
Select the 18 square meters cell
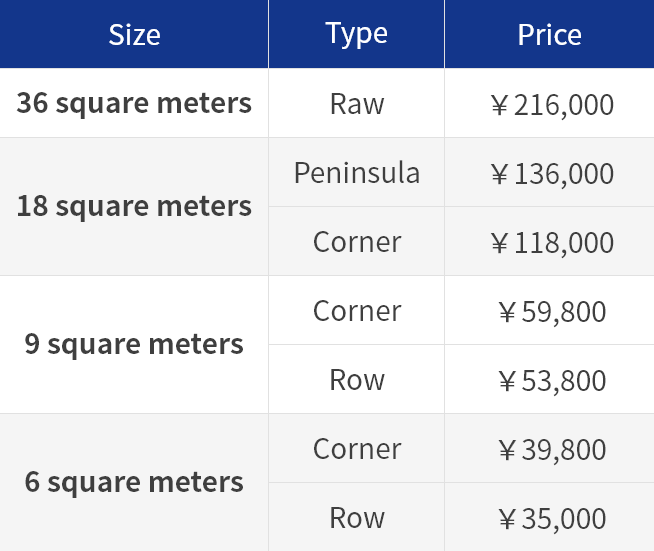pos(134,206)
